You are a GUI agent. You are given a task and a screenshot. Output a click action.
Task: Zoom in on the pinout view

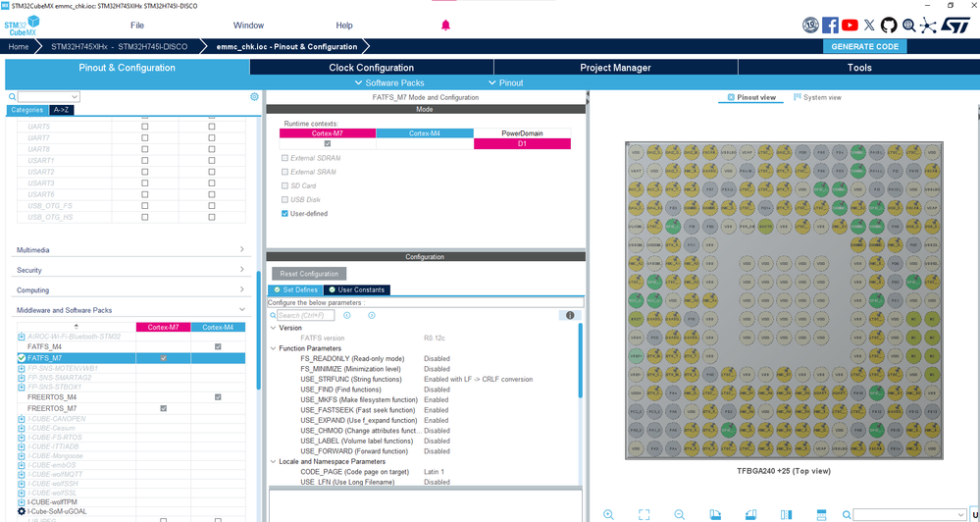coord(608,514)
